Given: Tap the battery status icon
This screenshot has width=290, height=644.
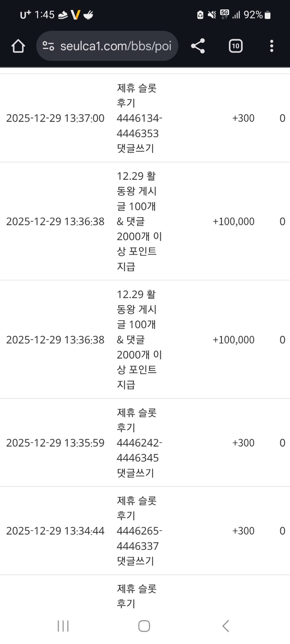Looking at the screenshot, I should (268, 15).
